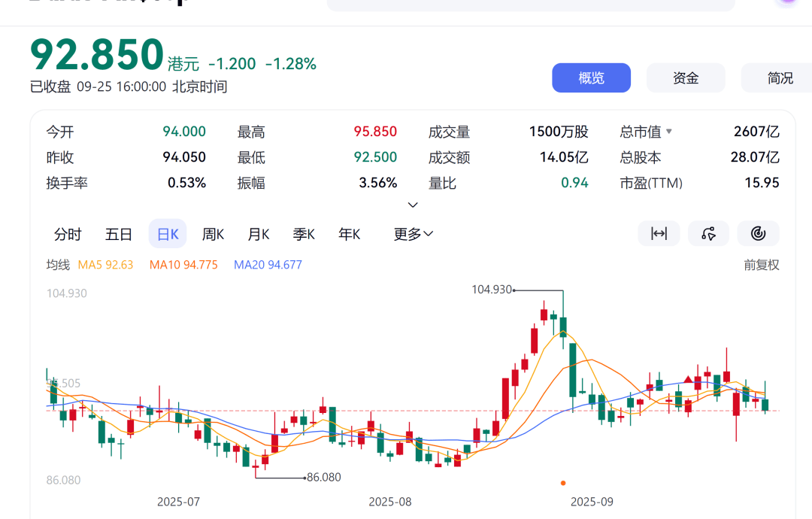Open the drawing tools icon
The height and width of the screenshot is (519, 812).
pyautogui.click(x=708, y=234)
